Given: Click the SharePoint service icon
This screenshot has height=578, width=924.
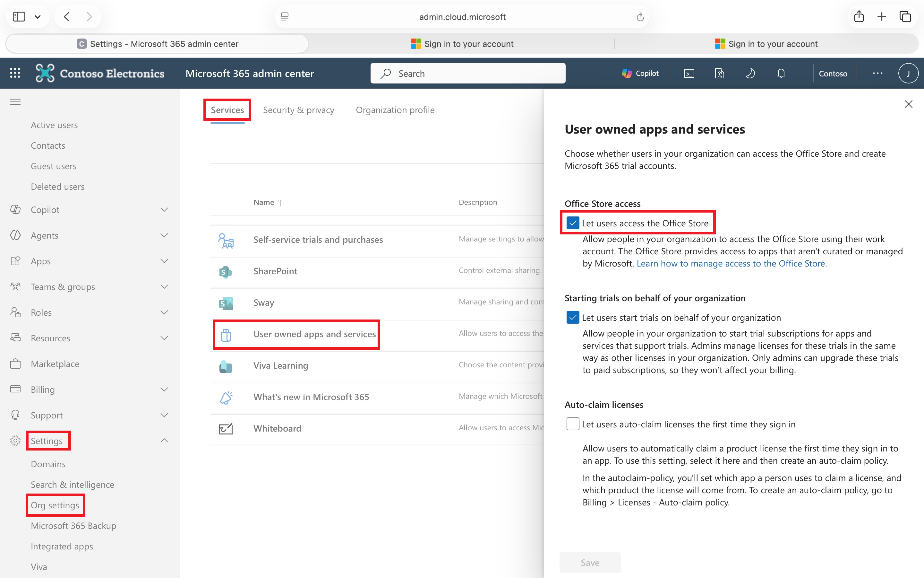Looking at the screenshot, I should pos(226,272).
